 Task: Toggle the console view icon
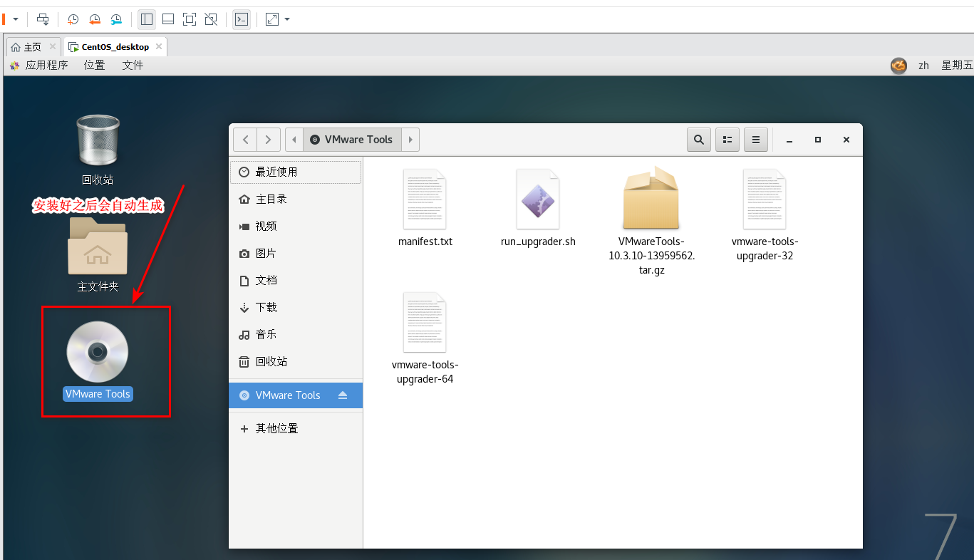tap(242, 19)
